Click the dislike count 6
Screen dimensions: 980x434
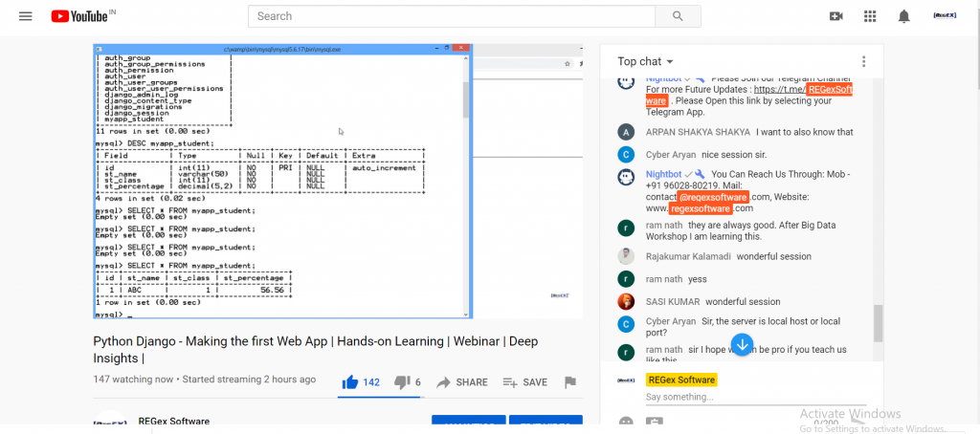pyautogui.click(x=417, y=382)
